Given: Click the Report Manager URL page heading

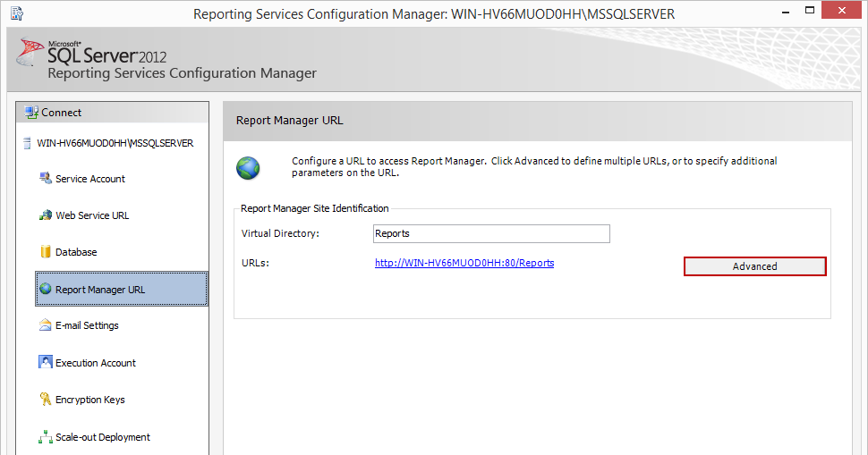Looking at the screenshot, I should tap(289, 120).
